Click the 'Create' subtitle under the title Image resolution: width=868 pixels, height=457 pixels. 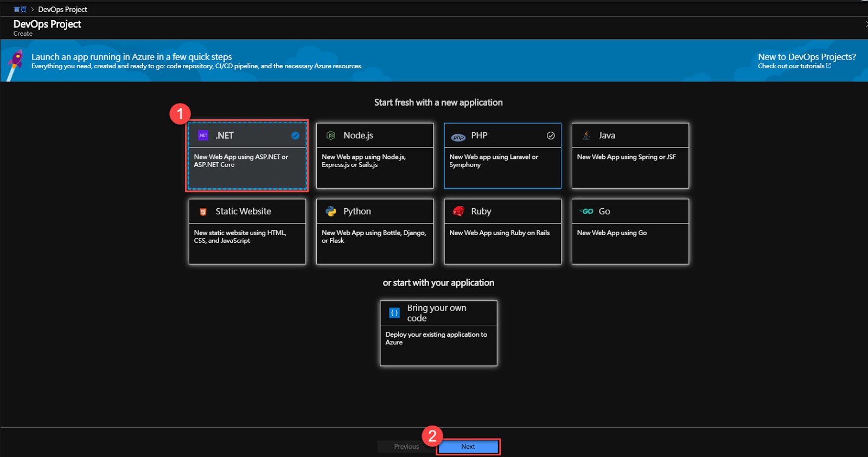tap(23, 34)
